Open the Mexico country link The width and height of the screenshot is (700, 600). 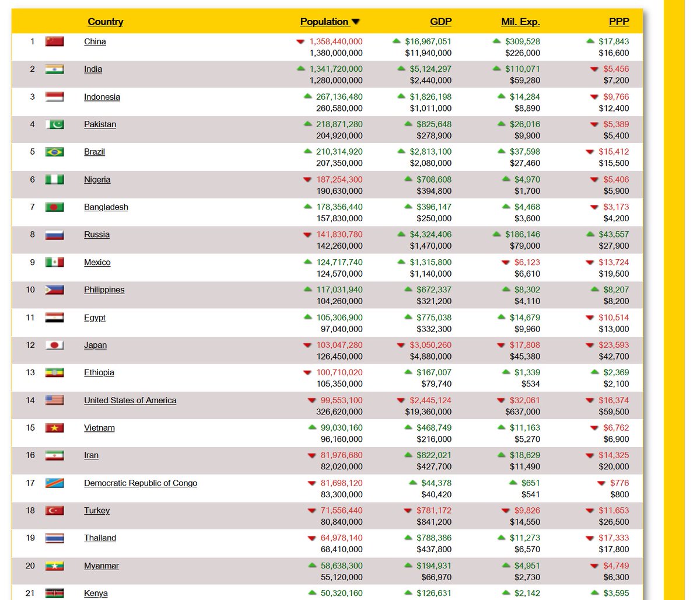tap(97, 263)
